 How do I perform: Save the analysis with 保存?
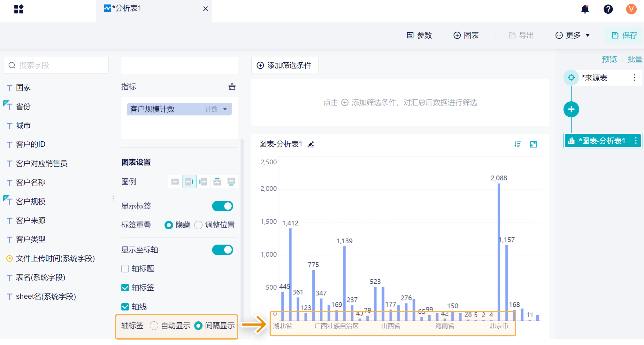[x=624, y=35]
